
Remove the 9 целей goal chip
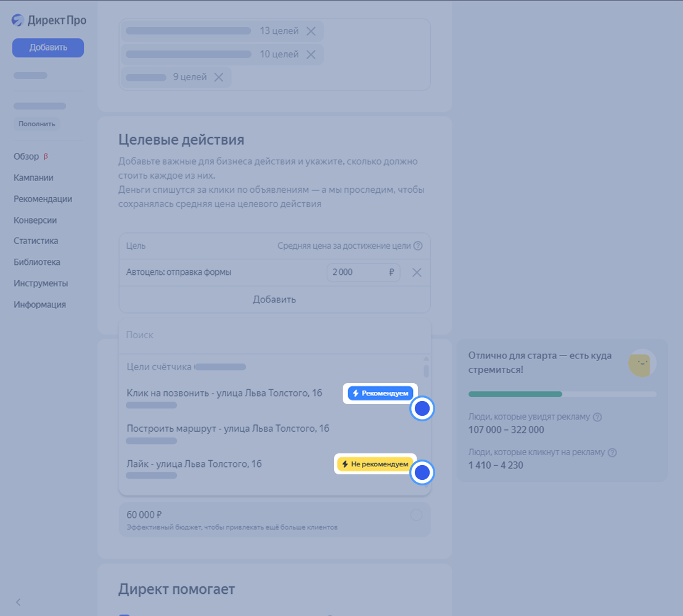[x=219, y=77]
